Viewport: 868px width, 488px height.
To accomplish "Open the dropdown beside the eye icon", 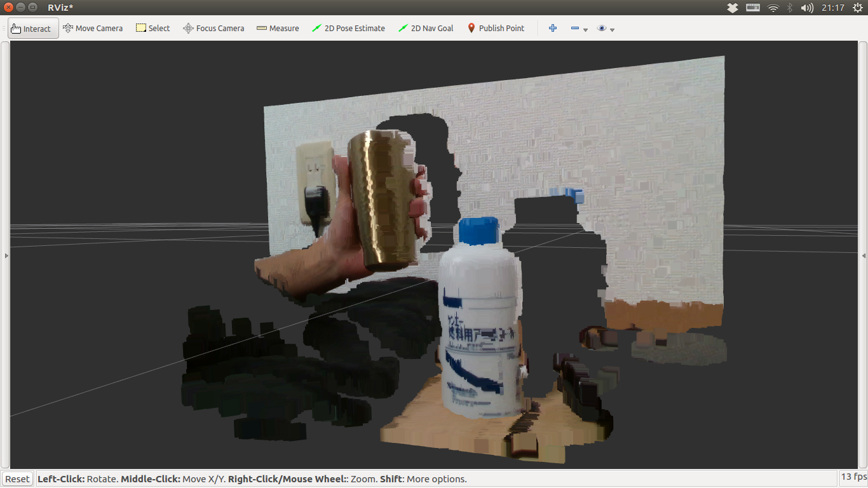I will click(612, 30).
